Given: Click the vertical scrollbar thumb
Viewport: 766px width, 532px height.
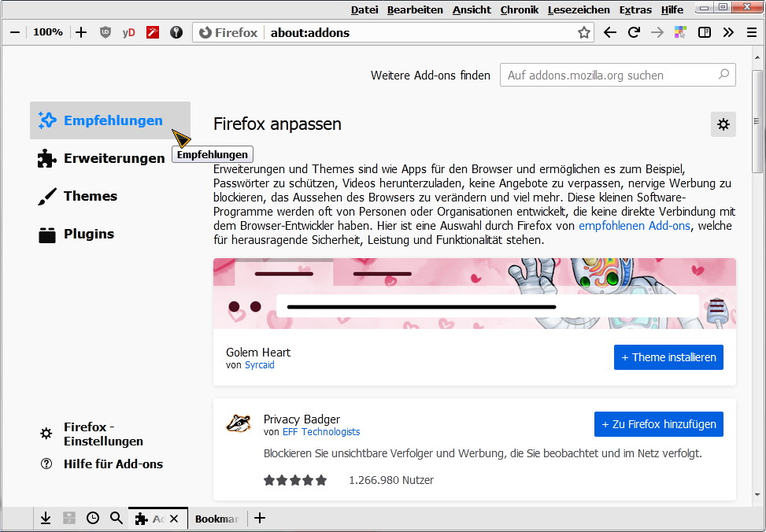Looking at the screenshot, I should 757,121.
